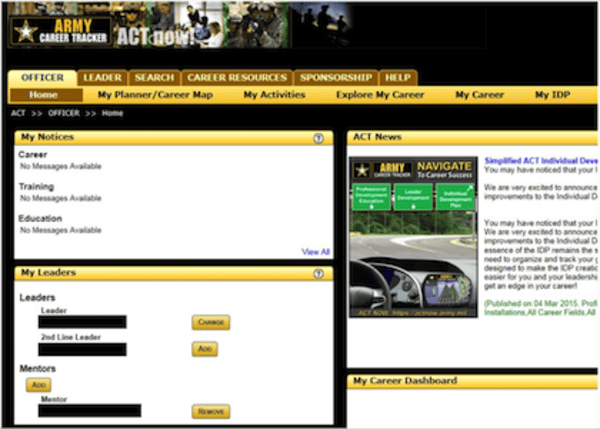Click the 'Published on 04 Mar 2015' text
This screenshot has width=600, height=429.
[x=540, y=308]
